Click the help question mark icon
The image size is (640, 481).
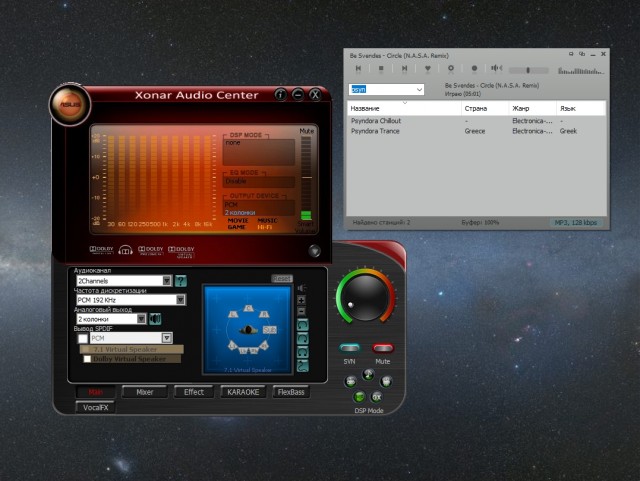pos(180,281)
